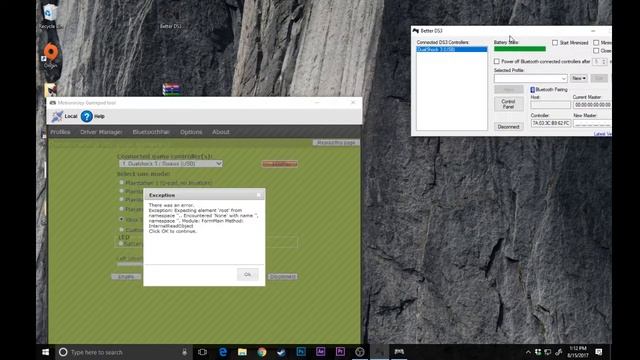Open the Selected Profile dropdown

tap(531, 78)
